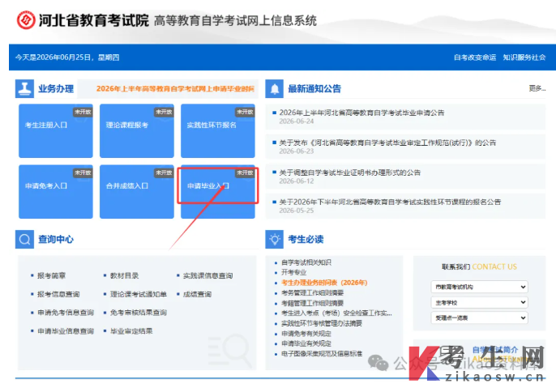The height and width of the screenshot is (392, 556).
Task: Open 报考信息查询 link
Action: click(x=58, y=294)
